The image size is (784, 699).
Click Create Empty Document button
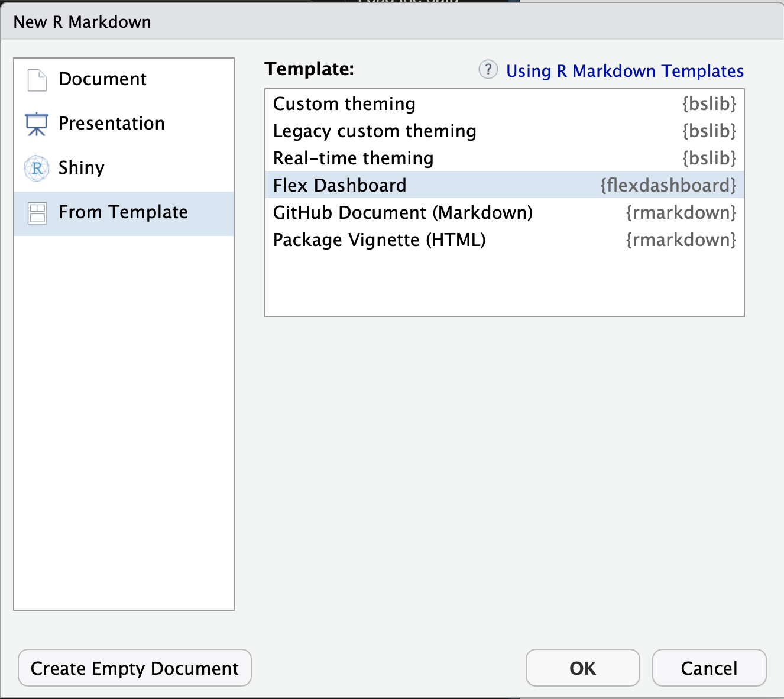pyautogui.click(x=135, y=668)
